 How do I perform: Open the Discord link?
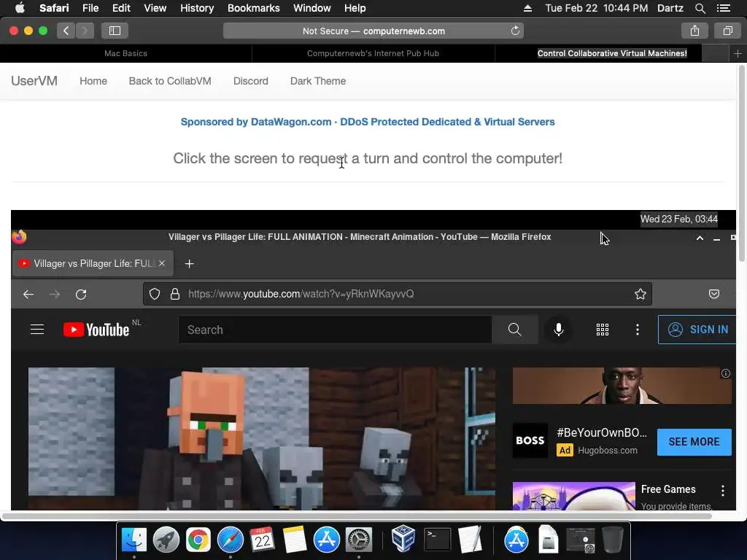click(x=251, y=81)
